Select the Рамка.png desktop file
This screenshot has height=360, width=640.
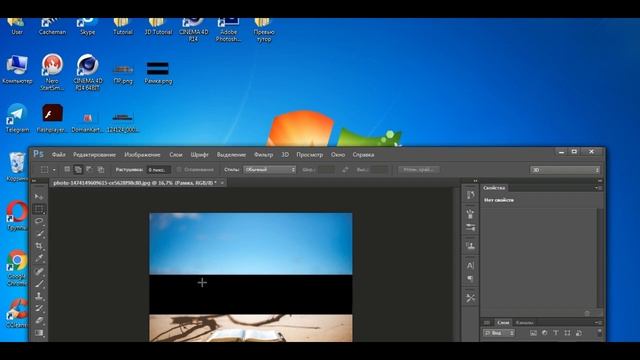[158, 73]
